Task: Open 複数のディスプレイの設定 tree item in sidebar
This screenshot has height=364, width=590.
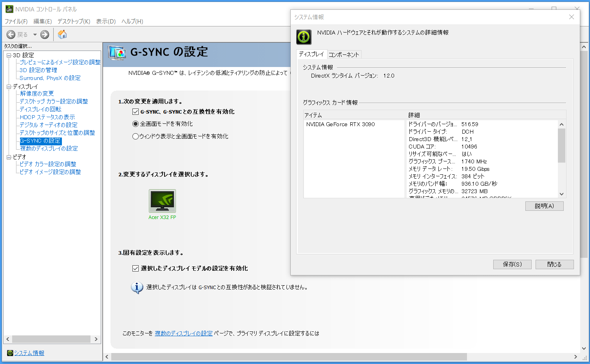Action: (x=49, y=148)
